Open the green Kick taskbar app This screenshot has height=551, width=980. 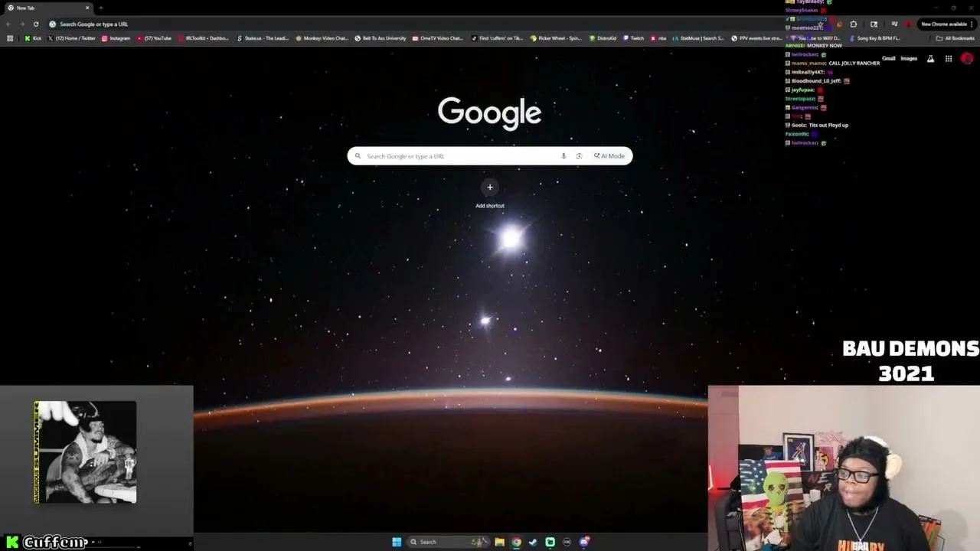click(550, 542)
